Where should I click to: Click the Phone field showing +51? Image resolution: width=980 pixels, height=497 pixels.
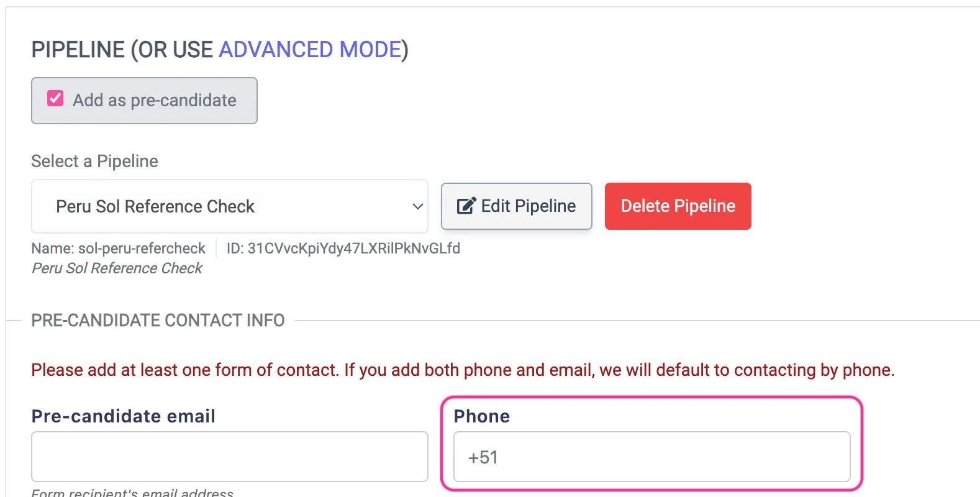click(x=651, y=457)
